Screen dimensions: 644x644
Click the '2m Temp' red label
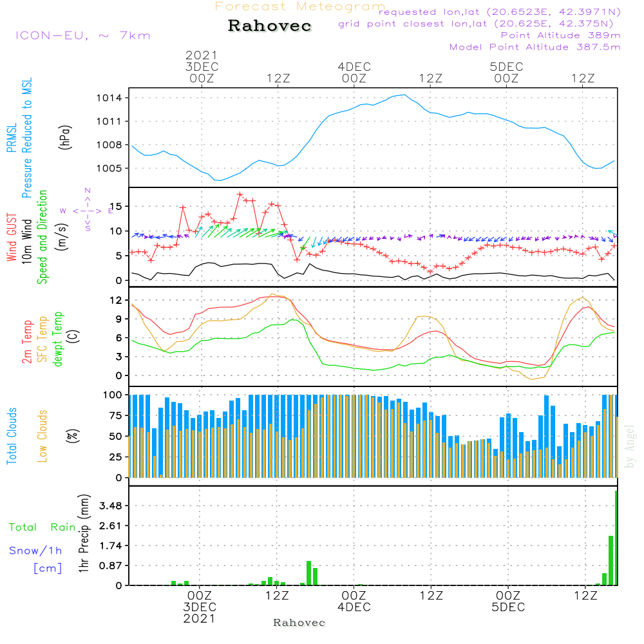26,342
